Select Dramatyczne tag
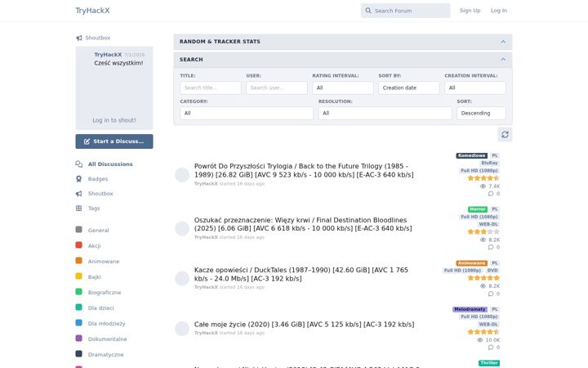 click(x=105, y=354)
